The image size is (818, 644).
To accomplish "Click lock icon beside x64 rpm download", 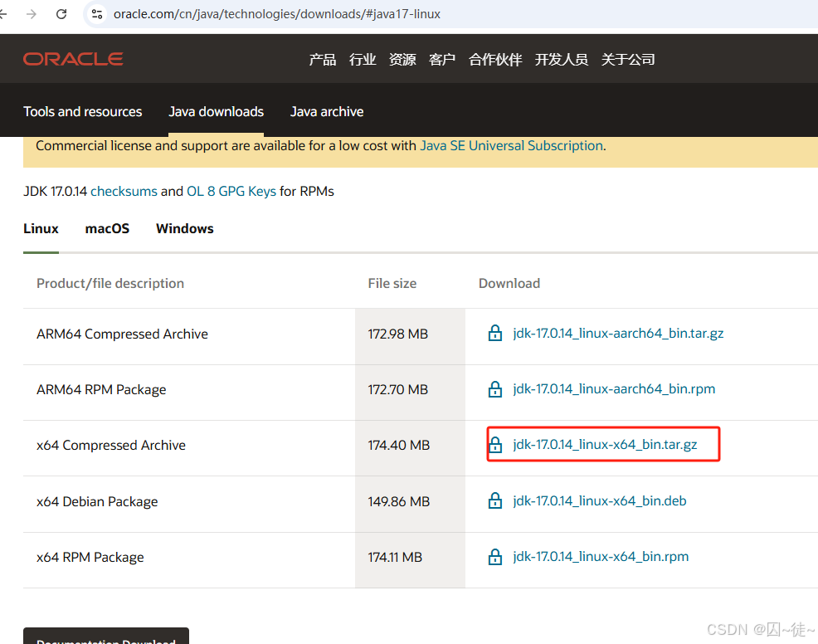I will click(x=495, y=556).
